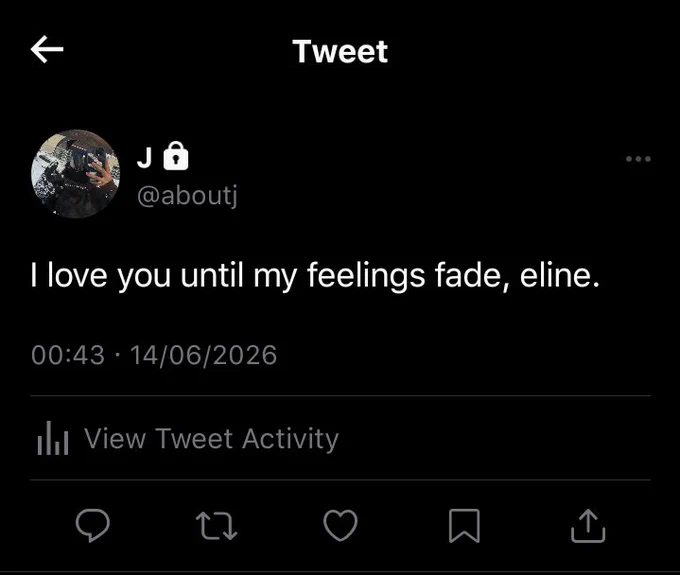Viewport: 680px width, 575px height.
Task: Bookmark this tweet
Action: 464,526
